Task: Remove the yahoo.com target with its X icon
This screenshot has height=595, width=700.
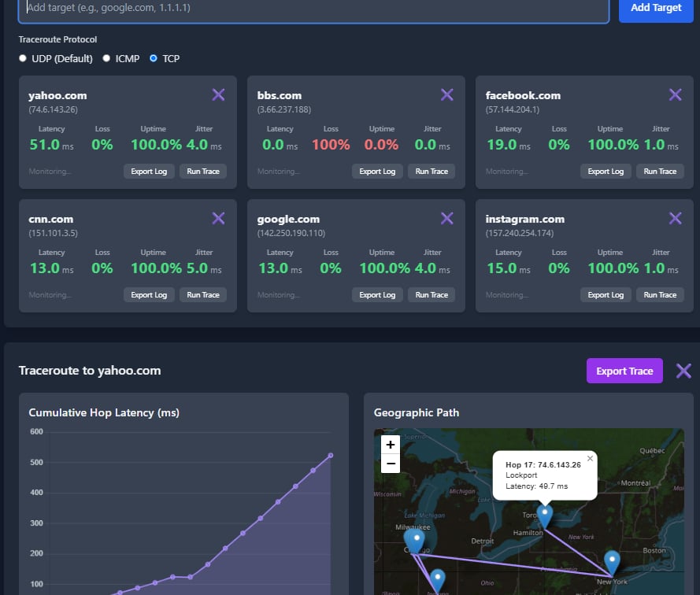Action: pos(218,94)
